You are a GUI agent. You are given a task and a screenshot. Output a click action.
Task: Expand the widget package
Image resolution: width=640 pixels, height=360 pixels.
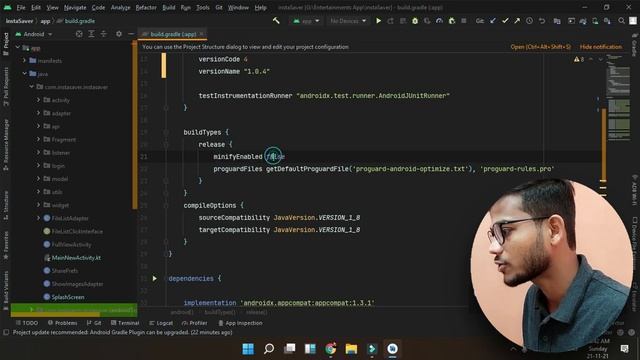tap(38, 204)
